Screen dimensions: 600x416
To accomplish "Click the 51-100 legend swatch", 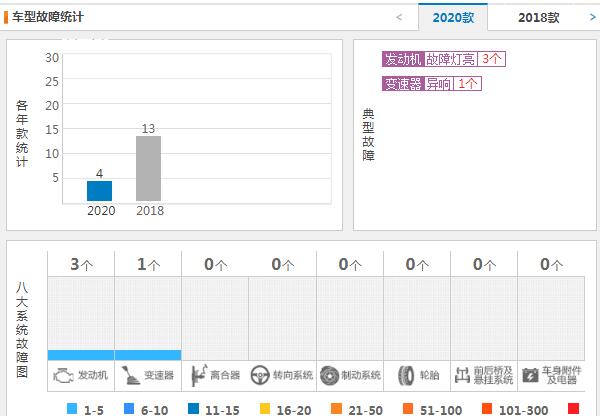I will [408, 409].
